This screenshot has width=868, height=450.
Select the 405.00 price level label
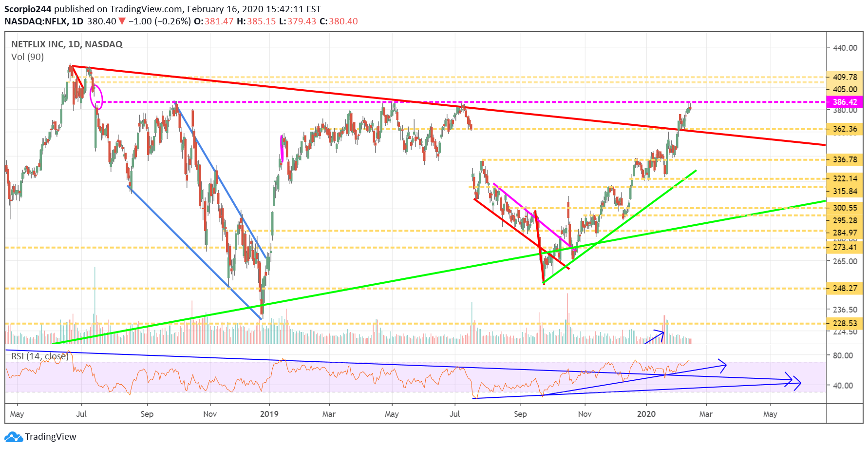coord(845,89)
